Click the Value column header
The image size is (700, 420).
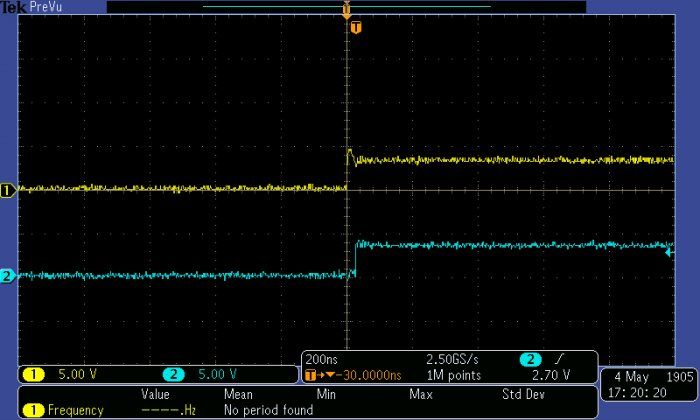(x=155, y=395)
